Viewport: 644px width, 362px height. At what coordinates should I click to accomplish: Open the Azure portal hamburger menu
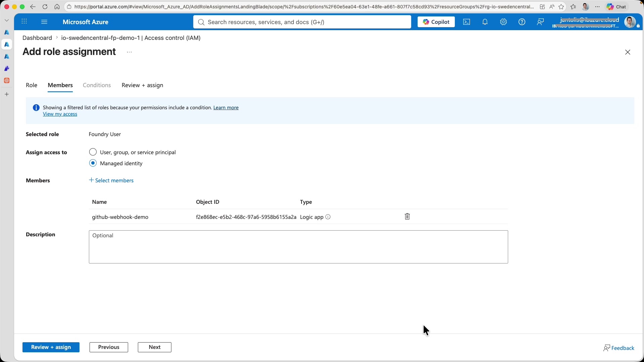pos(44,22)
